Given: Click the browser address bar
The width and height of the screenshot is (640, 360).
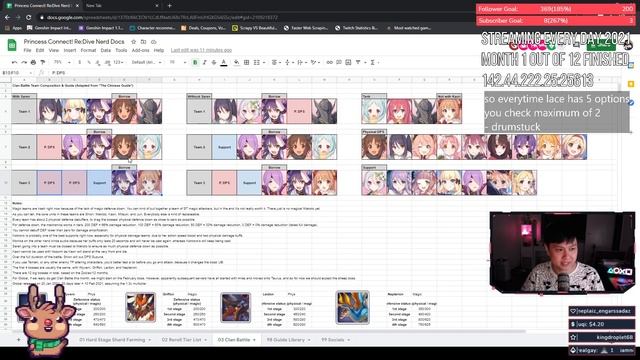Looking at the screenshot, I should coord(245,18).
